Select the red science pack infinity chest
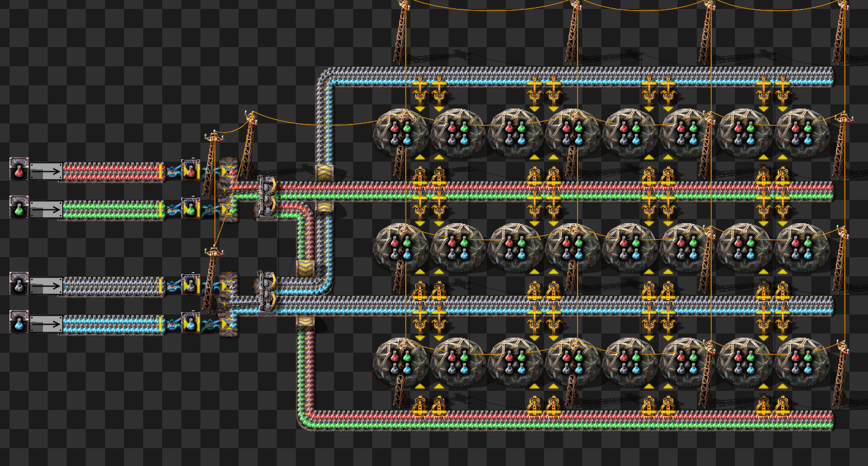The width and height of the screenshot is (868, 466). pos(18,170)
